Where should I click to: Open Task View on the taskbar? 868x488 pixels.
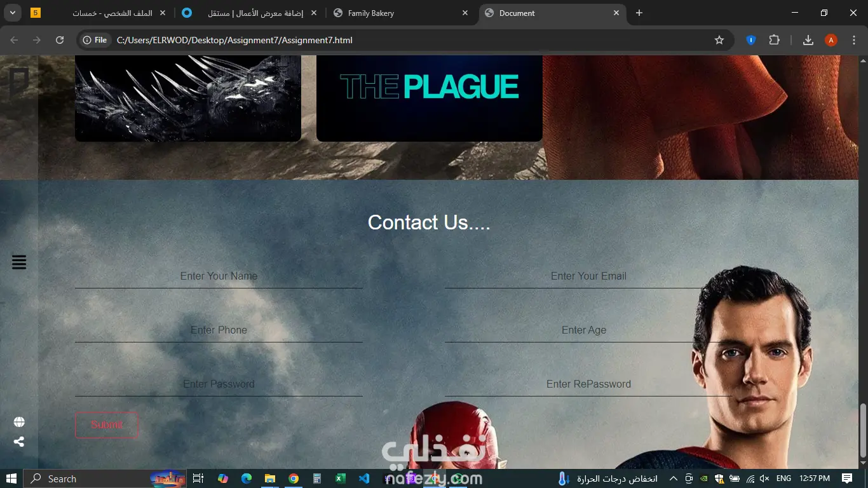198,478
